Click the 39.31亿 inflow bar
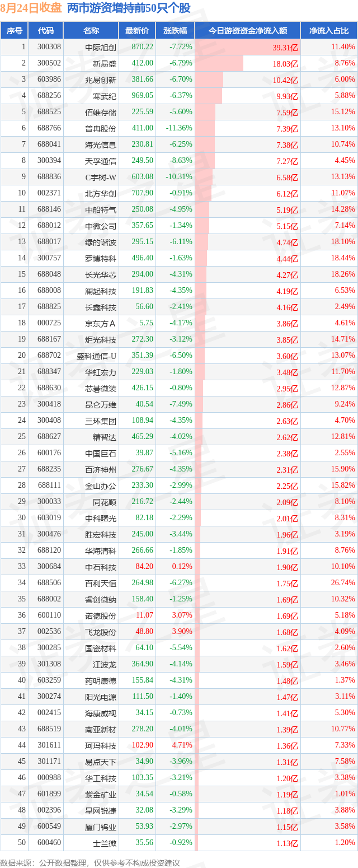This screenshot has width=358, height=868. [x=248, y=47]
